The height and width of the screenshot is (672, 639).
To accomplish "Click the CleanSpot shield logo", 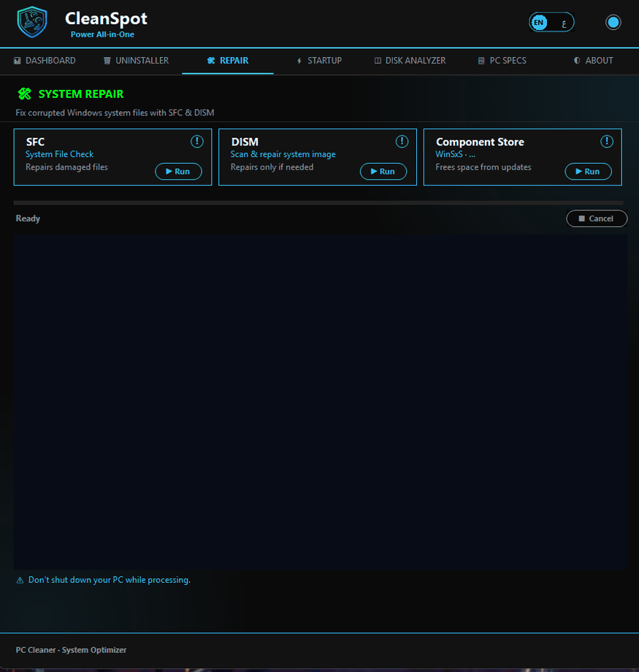I will click(32, 22).
